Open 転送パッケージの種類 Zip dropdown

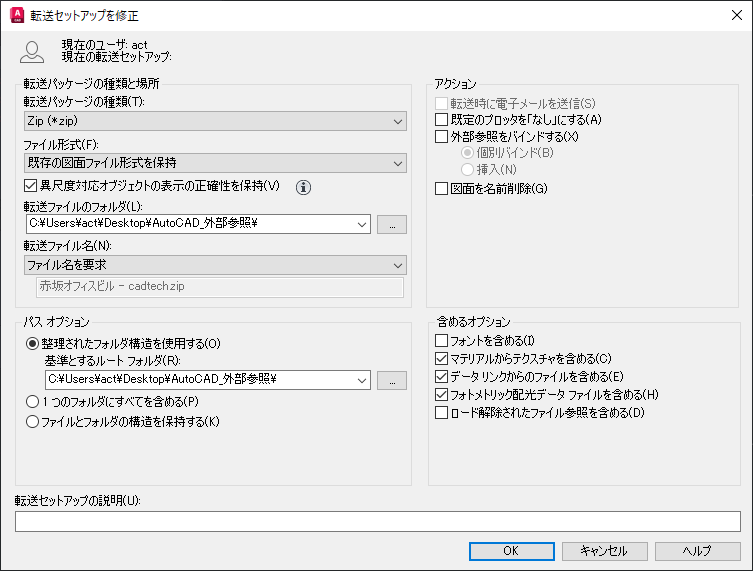pos(215,121)
